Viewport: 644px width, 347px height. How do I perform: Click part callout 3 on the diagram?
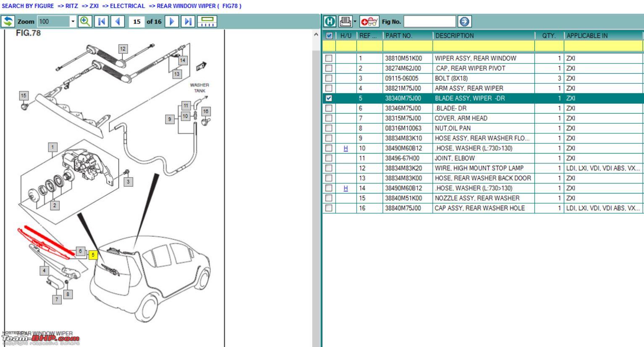(128, 182)
